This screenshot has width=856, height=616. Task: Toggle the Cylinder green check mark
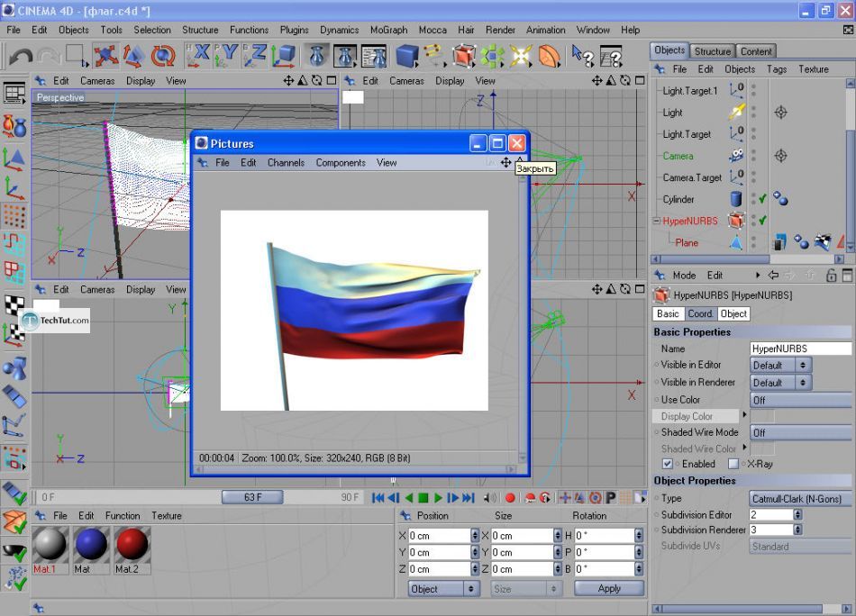tap(762, 199)
